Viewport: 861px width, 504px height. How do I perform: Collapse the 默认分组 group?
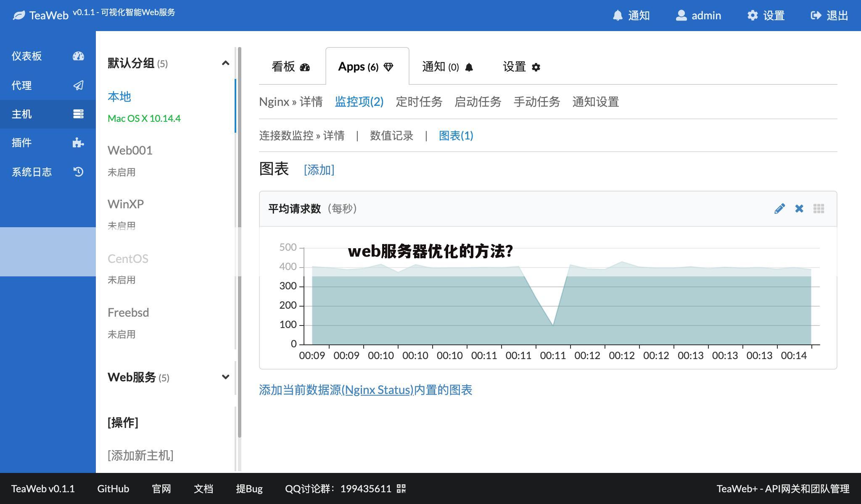tap(226, 63)
